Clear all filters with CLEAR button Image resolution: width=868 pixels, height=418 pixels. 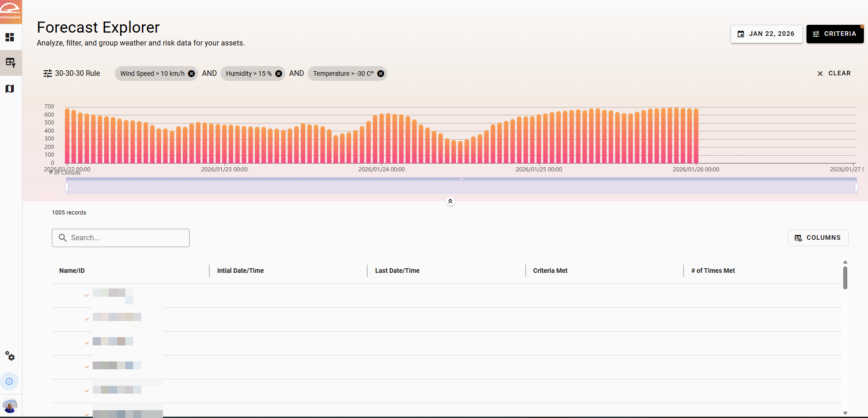(x=834, y=73)
